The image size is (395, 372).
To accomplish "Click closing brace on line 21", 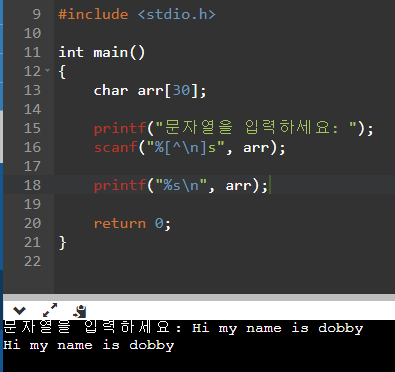I will coord(63,242).
